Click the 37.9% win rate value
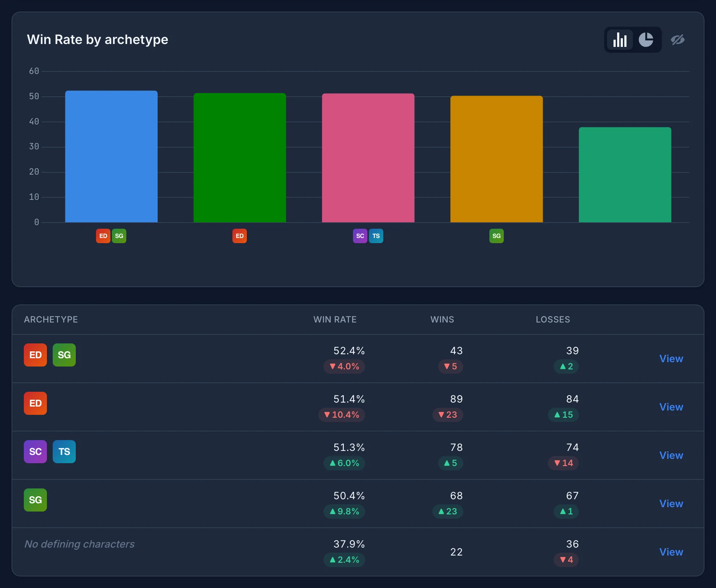Viewport: 716px width, 588px height. click(x=349, y=544)
